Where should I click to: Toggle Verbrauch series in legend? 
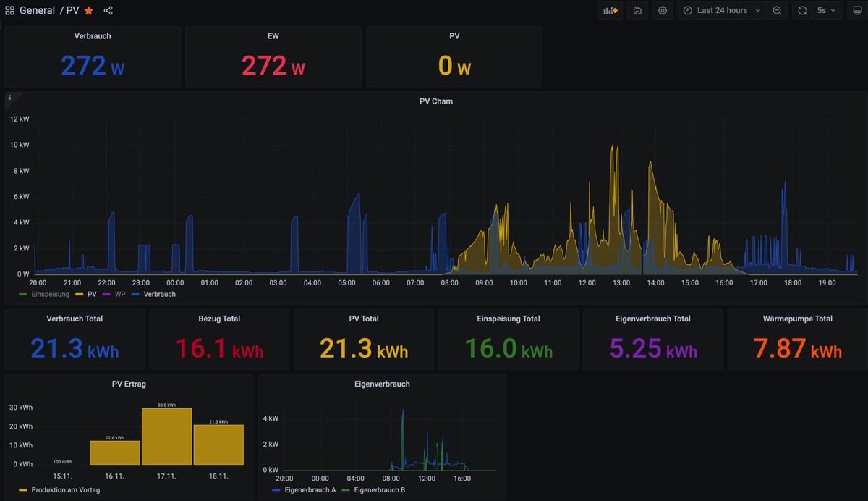click(x=159, y=295)
